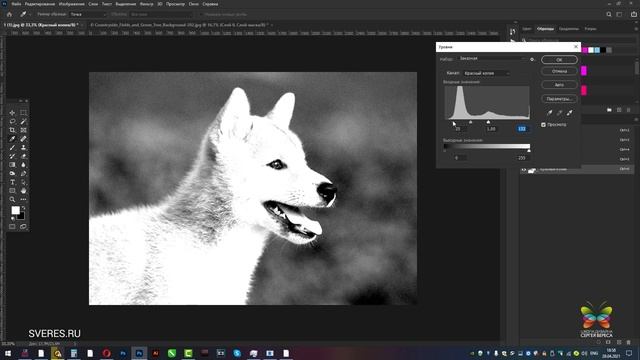Viewport: 640px width, 360px height.
Task: Open the Preset dropdown in Levels
Action: [x=492, y=59]
